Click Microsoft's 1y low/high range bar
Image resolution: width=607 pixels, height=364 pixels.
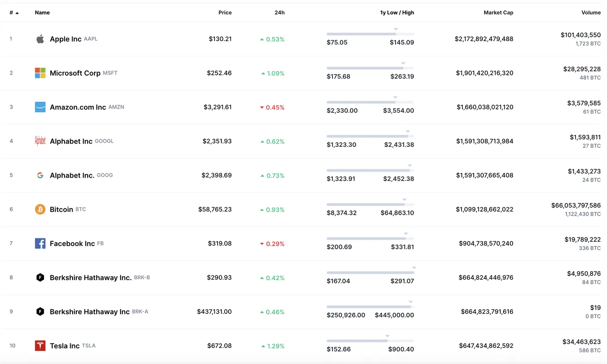(x=370, y=68)
